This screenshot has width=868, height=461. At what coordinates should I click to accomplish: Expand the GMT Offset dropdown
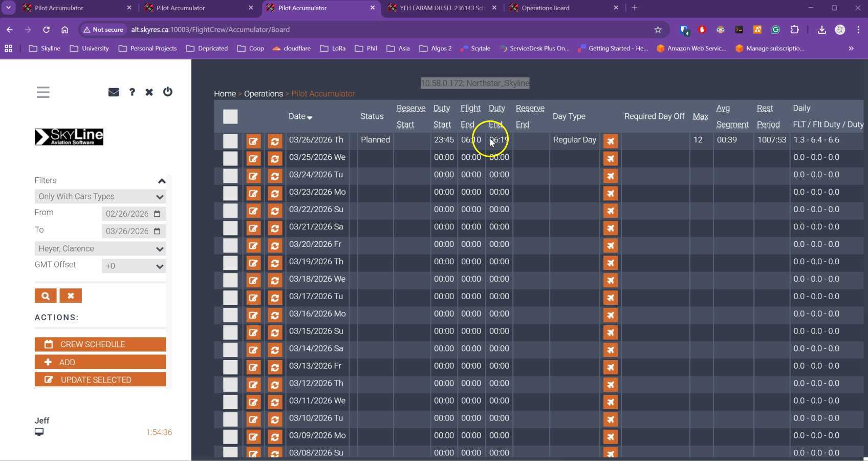click(134, 266)
